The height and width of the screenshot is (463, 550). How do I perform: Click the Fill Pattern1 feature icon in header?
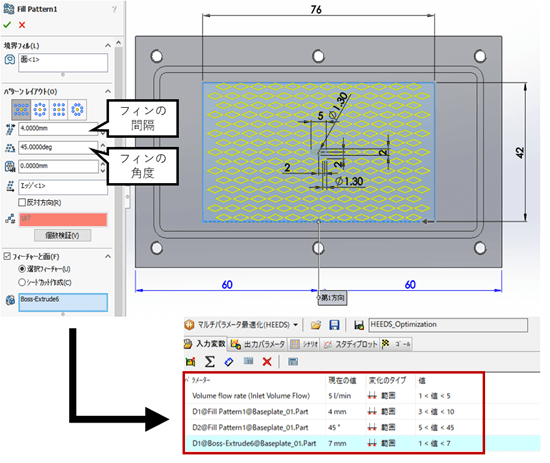point(9,9)
